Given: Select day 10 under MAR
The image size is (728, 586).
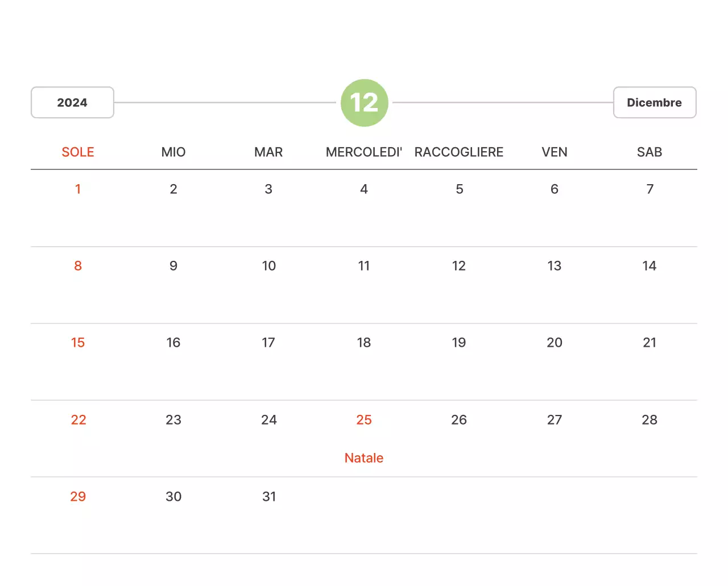Looking at the screenshot, I should (x=269, y=265).
